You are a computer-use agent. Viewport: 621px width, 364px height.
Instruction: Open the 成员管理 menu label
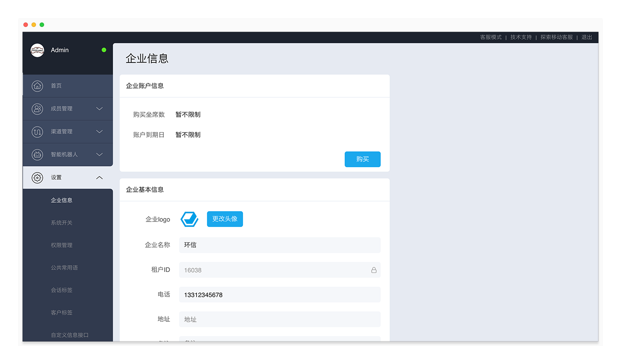click(x=62, y=109)
